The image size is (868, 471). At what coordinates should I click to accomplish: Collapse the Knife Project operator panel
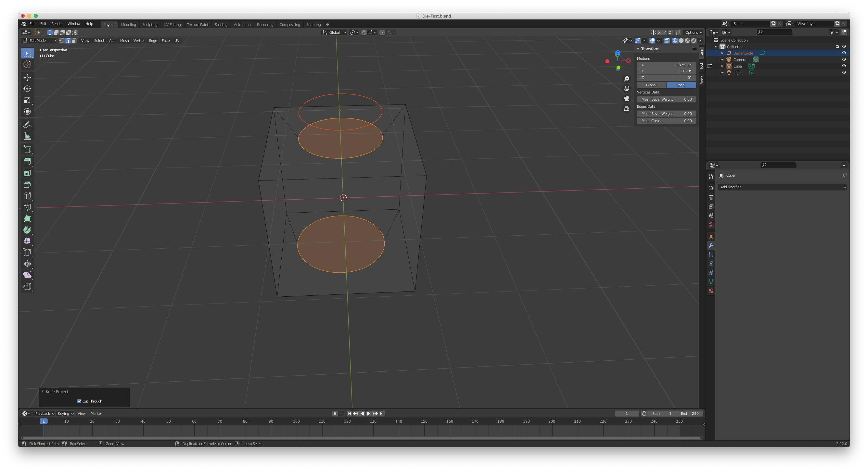43,391
